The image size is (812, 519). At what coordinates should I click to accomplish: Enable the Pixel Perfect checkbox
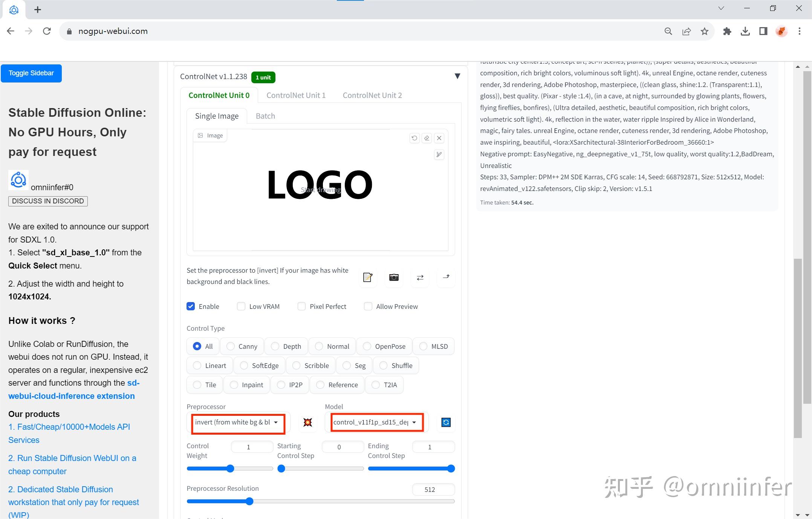click(301, 306)
